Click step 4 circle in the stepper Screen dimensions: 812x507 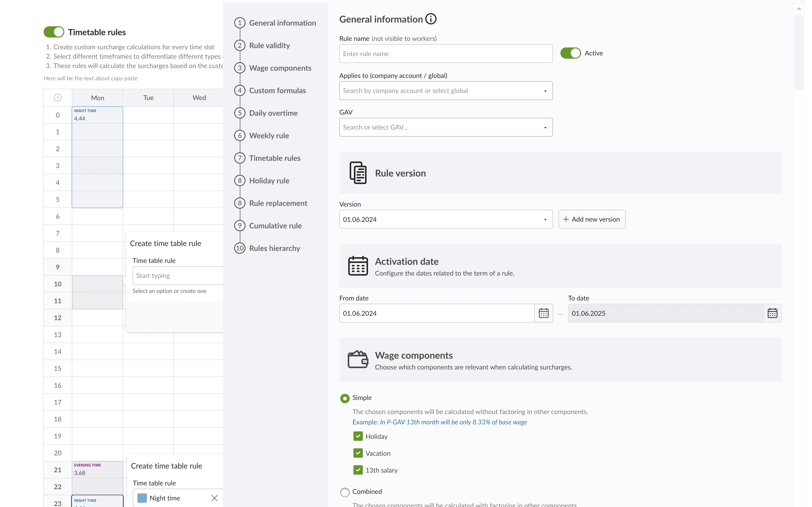pyautogui.click(x=240, y=90)
